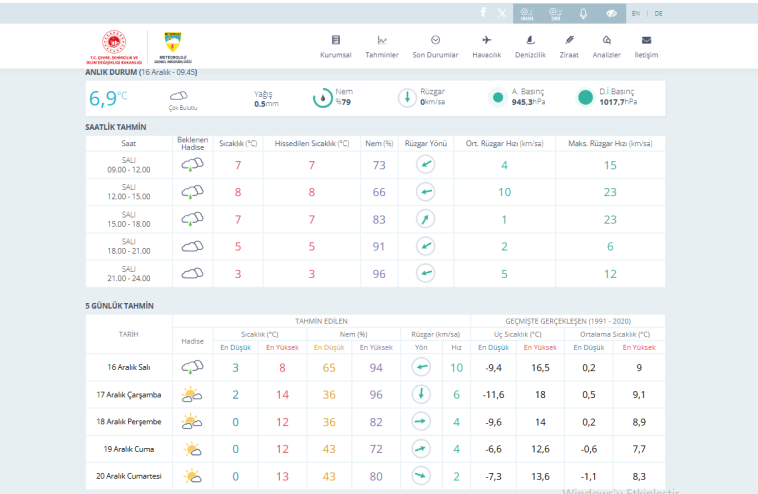This screenshot has height=494, width=758.
Task: Open the Analizler menu
Action: pyautogui.click(x=607, y=46)
